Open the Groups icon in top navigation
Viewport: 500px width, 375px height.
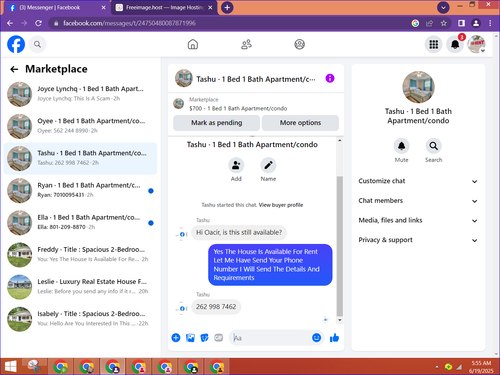pos(299,44)
